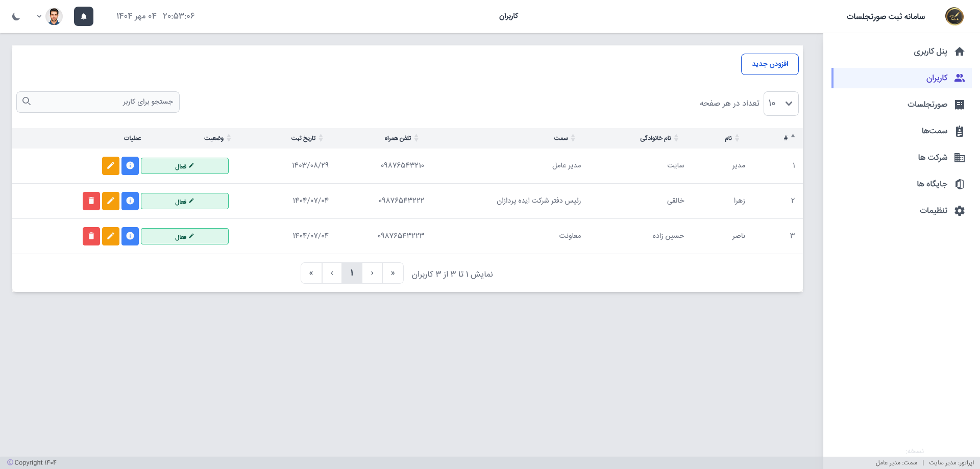Click the افزودن جدید button
980x469 pixels.
tap(770, 64)
